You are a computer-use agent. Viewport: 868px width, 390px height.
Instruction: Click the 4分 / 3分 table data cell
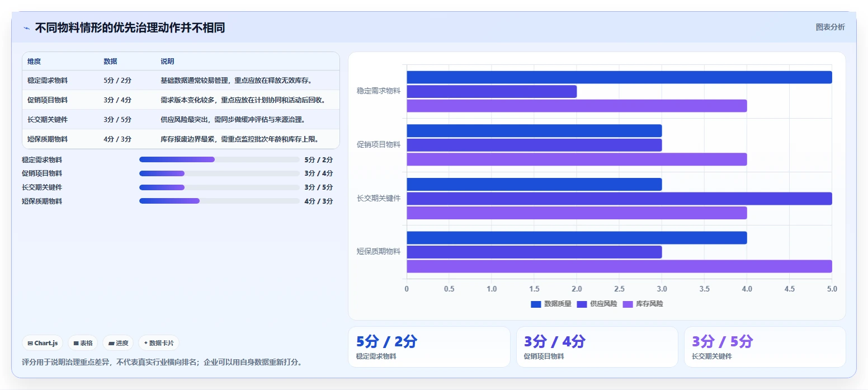(117, 139)
